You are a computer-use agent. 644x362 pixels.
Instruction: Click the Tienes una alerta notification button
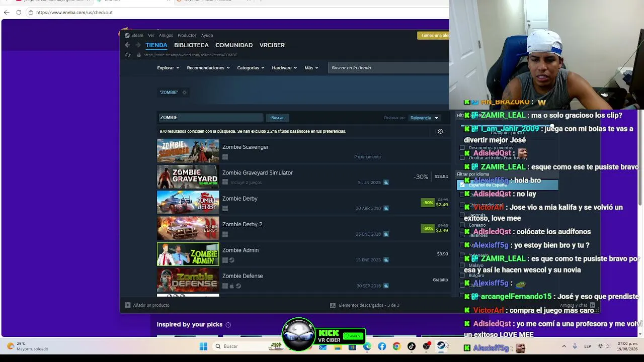(x=434, y=35)
